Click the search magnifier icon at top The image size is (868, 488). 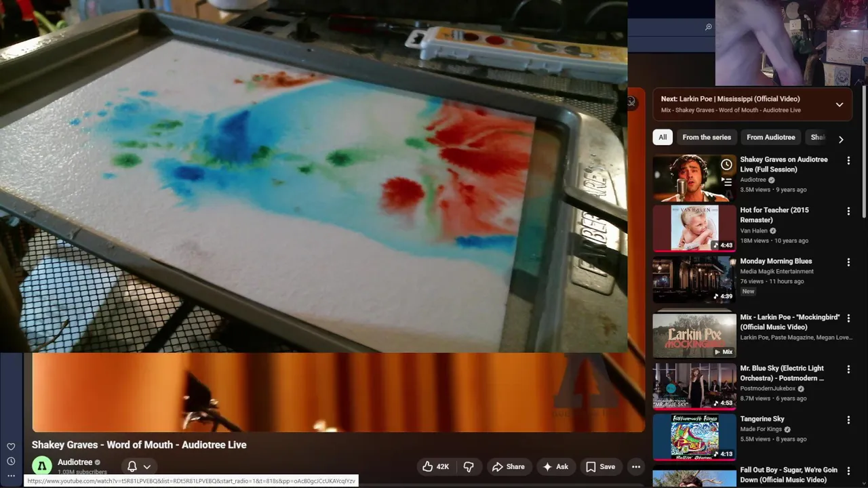708,27
